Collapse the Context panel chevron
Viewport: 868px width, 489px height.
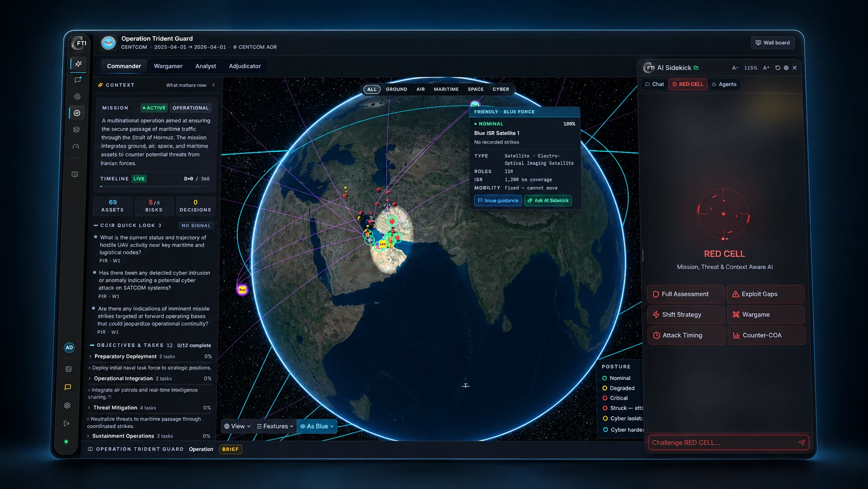(x=213, y=85)
